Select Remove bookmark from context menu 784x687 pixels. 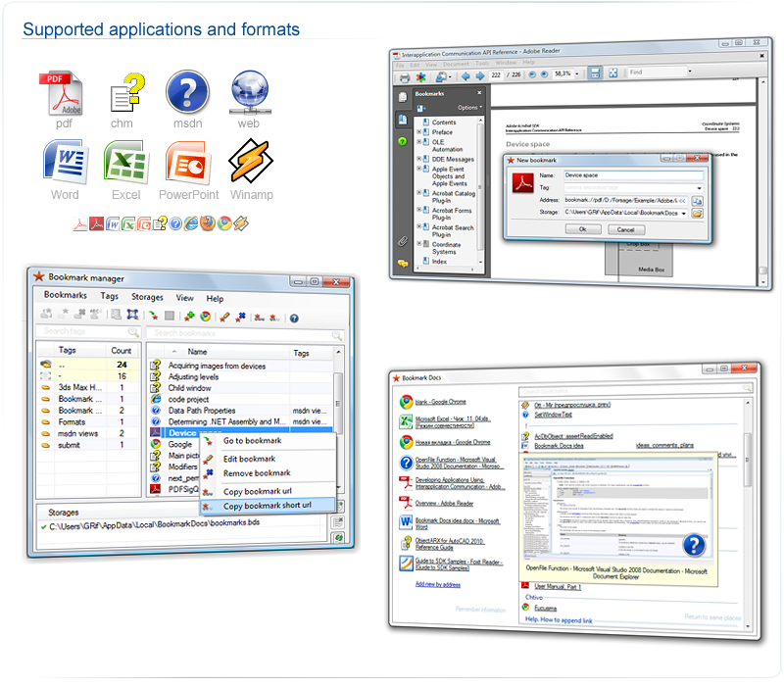pyautogui.click(x=257, y=473)
